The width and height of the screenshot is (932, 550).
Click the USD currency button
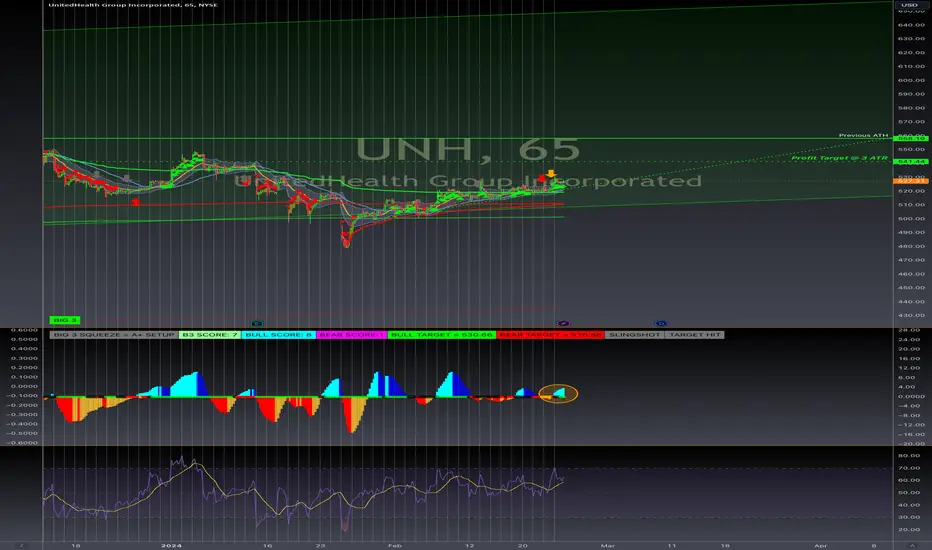[x=909, y=5]
